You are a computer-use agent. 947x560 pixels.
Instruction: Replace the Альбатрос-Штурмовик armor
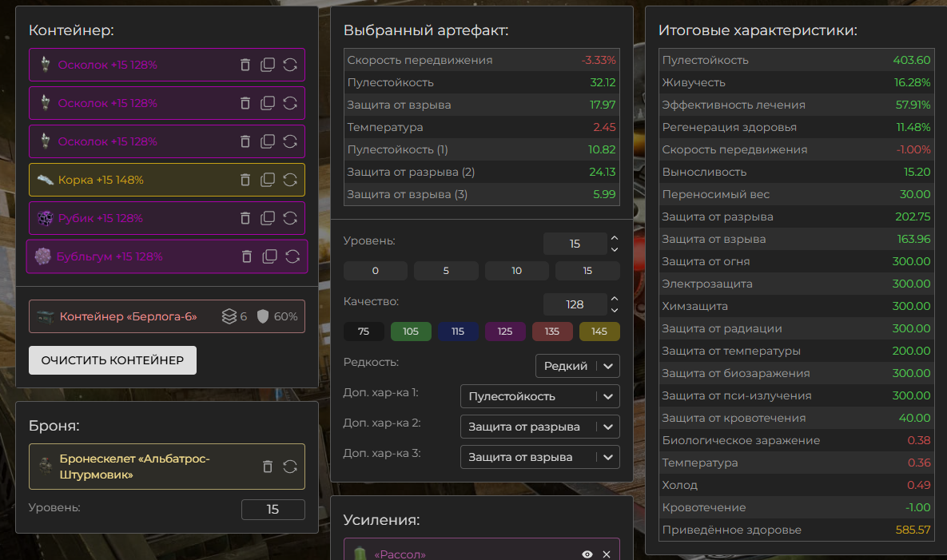(290, 467)
